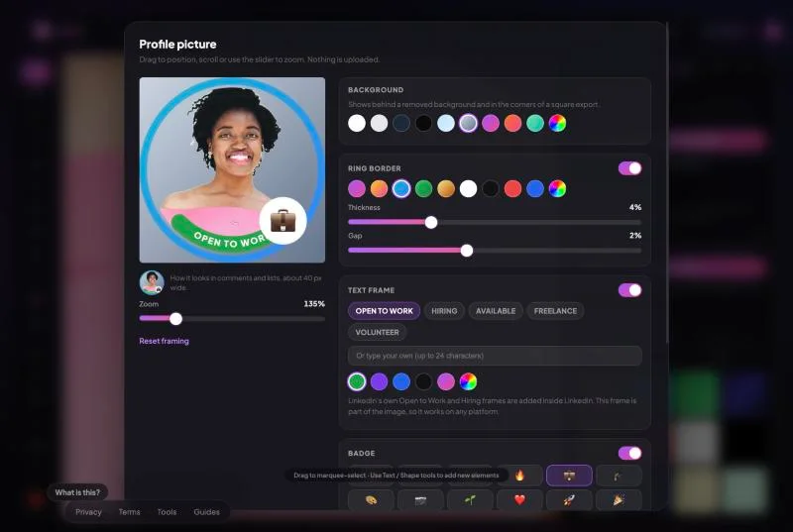This screenshot has height=532, width=793.
Task: Choose the white ring border color
Action: [468, 189]
